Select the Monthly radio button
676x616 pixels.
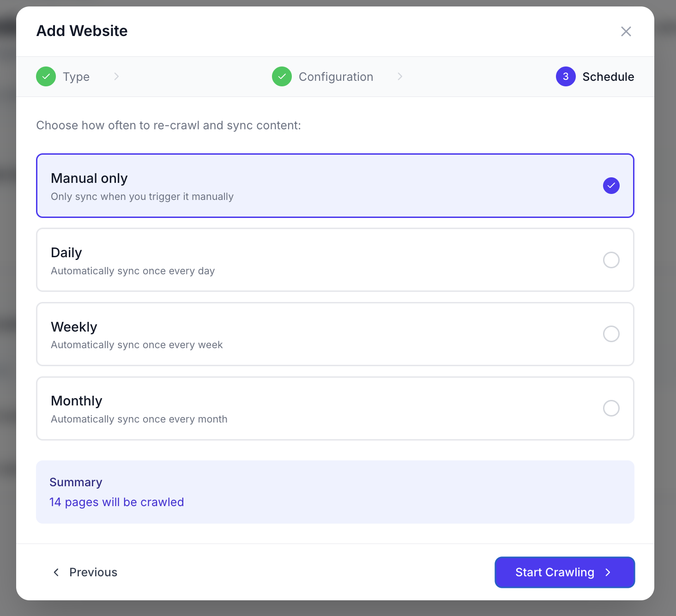pos(611,408)
